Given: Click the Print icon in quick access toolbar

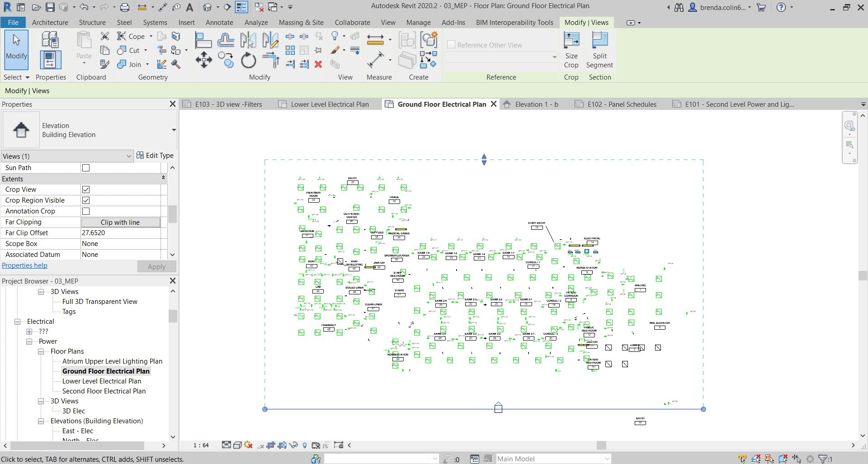Looking at the screenshot, I should (125, 7).
